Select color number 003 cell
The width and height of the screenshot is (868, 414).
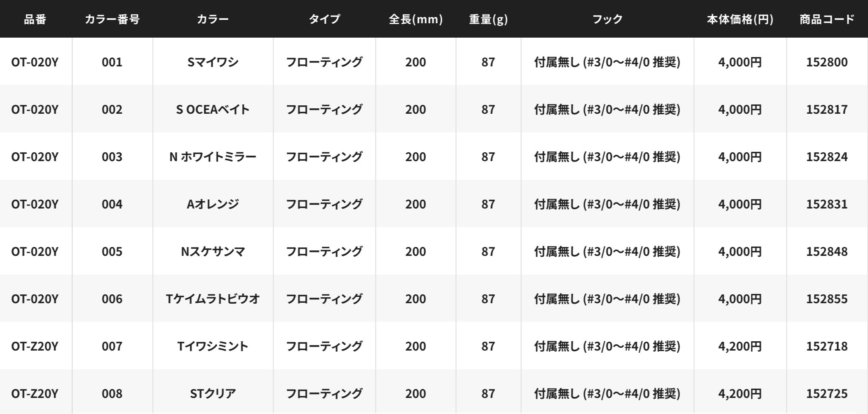coord(112,157)
